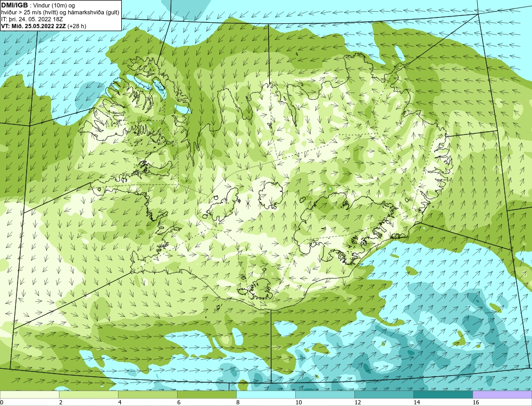Click the legend value label '12'
The height and width of the screenshot is (406, 532).
tap(358, 402)
